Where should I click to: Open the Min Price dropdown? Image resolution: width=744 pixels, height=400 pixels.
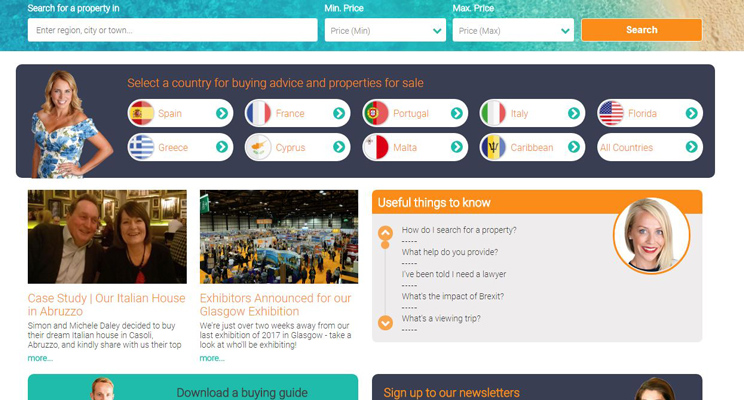pyautogui.click(x=385, y=31)
